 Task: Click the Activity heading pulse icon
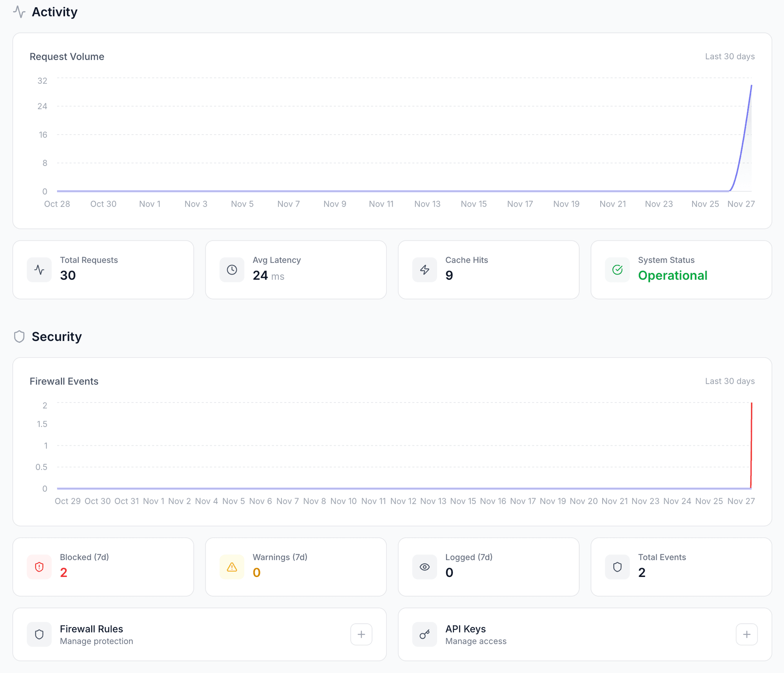click(x=19, y=12)
